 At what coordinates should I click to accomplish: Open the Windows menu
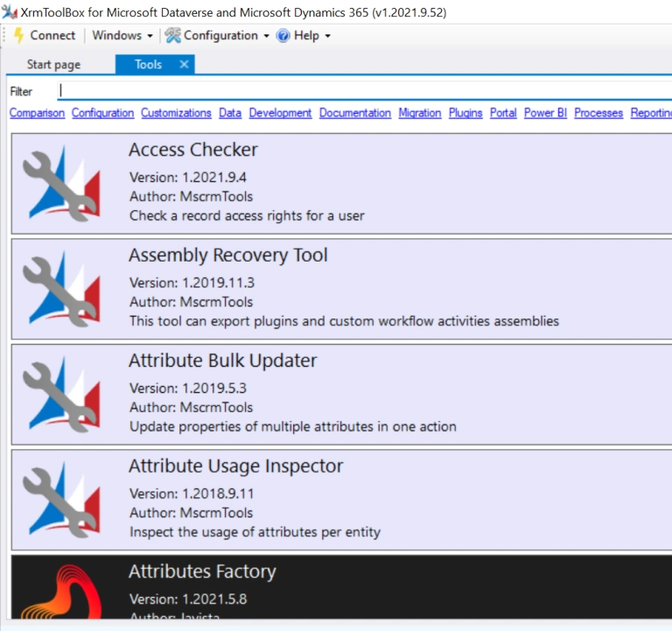(116, 35)
